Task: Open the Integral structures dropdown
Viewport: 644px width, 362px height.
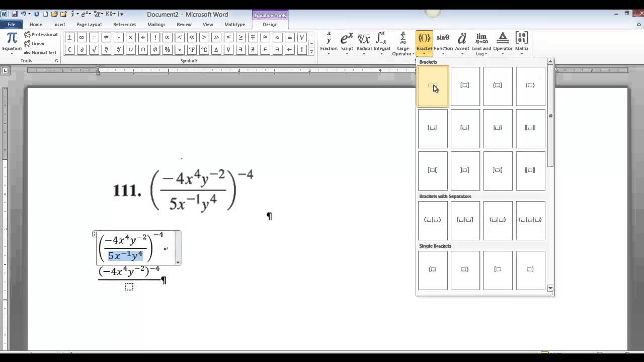Action: click(381, 43)
